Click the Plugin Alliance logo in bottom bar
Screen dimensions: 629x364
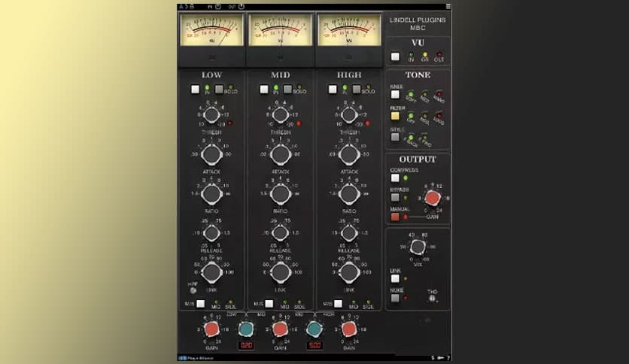click(x=196, y=358)
